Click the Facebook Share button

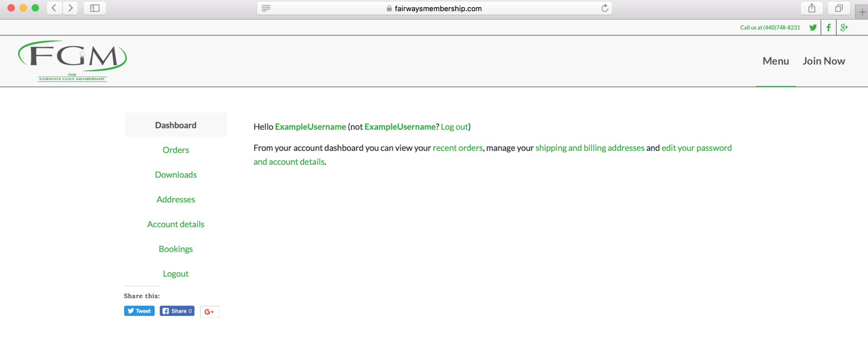click(177, 311)
